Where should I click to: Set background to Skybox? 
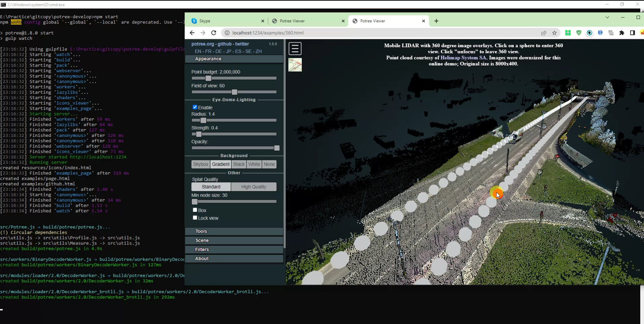201,164
